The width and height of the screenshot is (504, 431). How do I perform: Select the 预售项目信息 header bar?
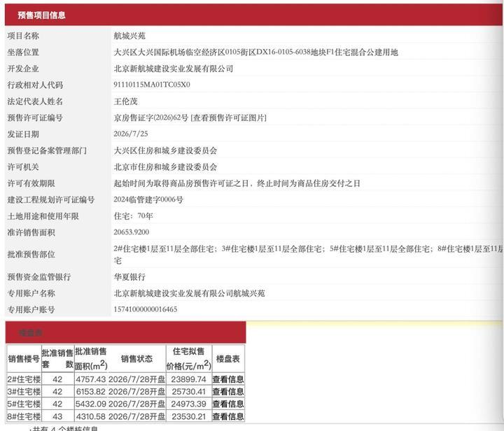[x=253, y=15]
